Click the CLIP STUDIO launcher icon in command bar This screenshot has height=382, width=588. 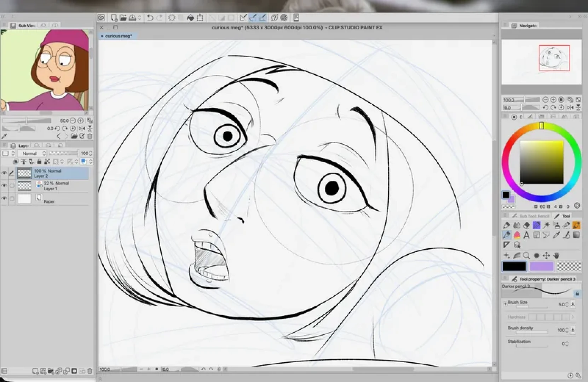tap(102, 18)
